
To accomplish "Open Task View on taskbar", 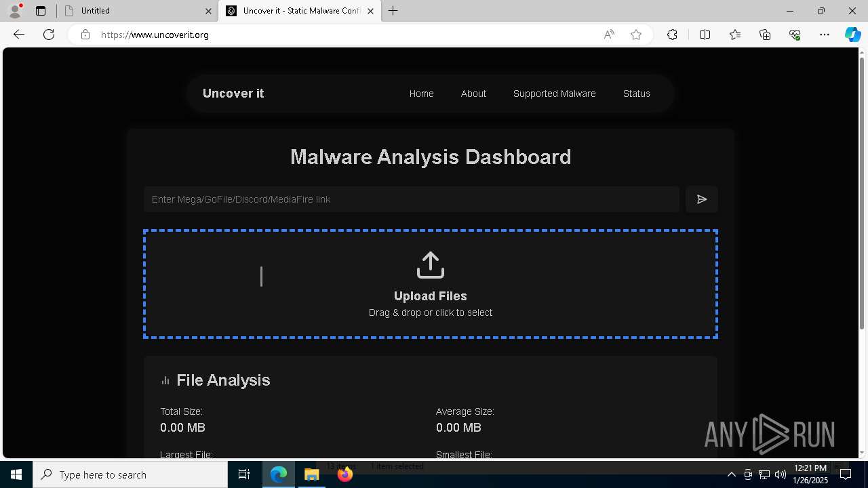I will [244, 474].
